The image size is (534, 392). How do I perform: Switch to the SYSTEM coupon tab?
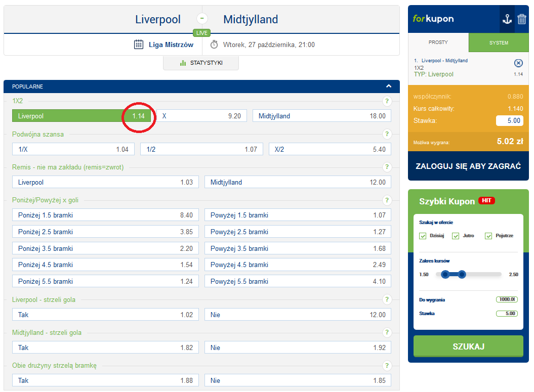tap(499, 42)
